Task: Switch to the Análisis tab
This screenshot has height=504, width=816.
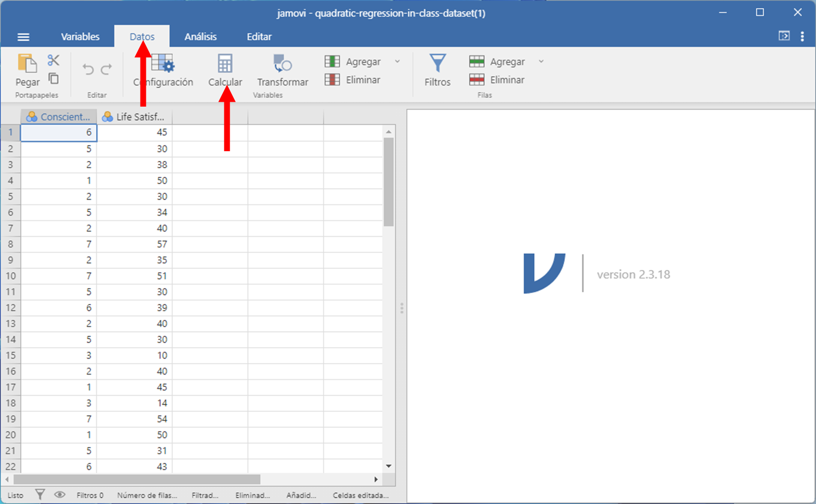Action: [x=200, y=37]
